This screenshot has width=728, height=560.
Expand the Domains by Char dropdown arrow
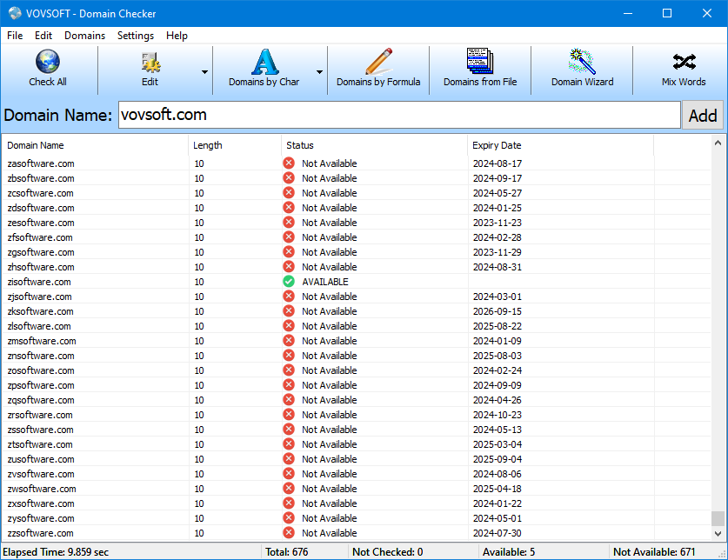click(x=319, y=72)
